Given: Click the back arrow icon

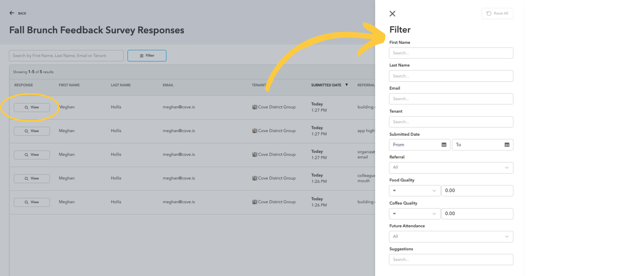Looking at the screenshot, I should coord(12,13).
